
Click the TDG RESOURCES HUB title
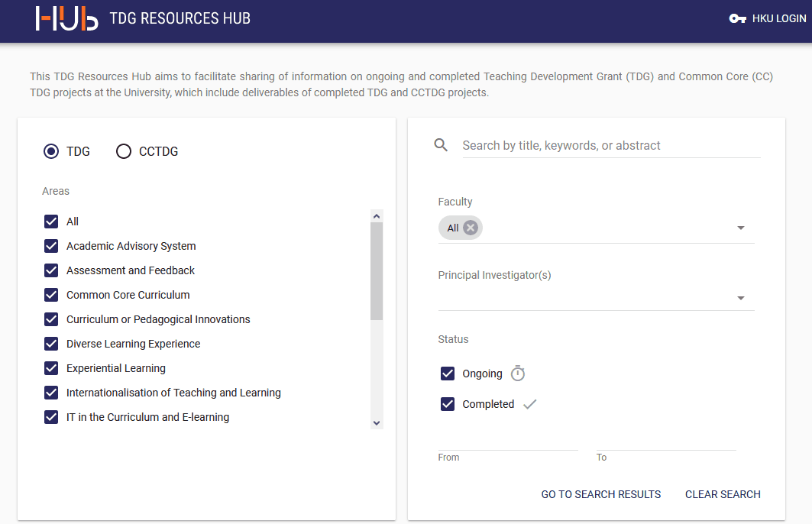(x=180, y=18)
